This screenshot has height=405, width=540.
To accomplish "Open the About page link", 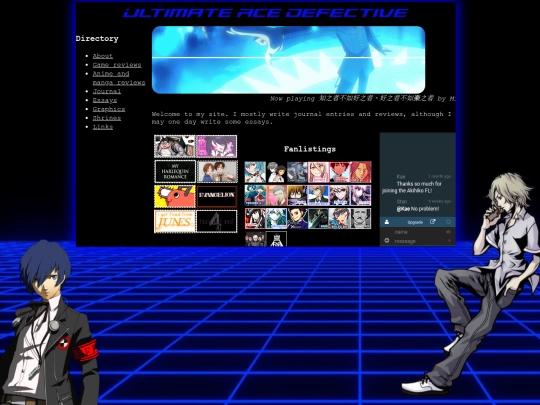I will [103, 56].
